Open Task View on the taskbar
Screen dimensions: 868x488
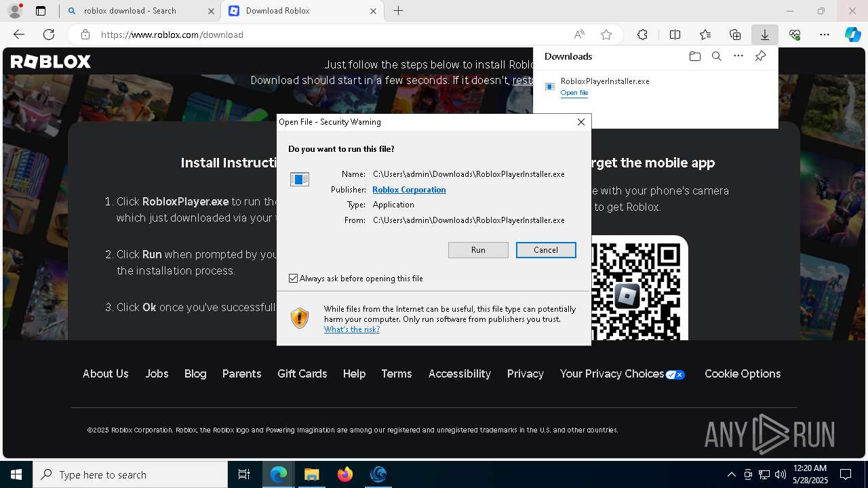click(x=244, y=474)
